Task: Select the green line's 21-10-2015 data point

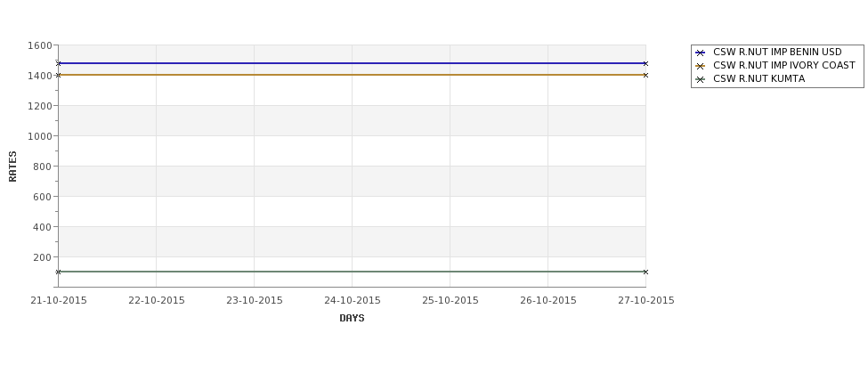Action: click(x=58, y=272)
